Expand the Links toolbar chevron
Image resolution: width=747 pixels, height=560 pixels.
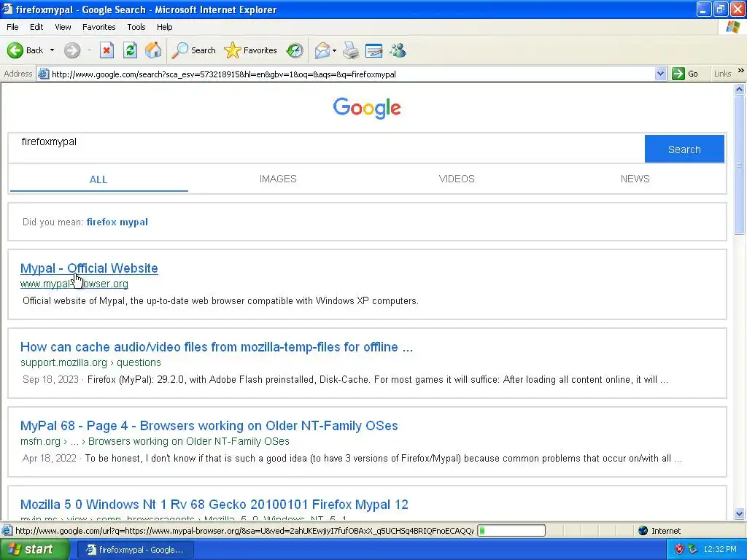pos(741,71)
